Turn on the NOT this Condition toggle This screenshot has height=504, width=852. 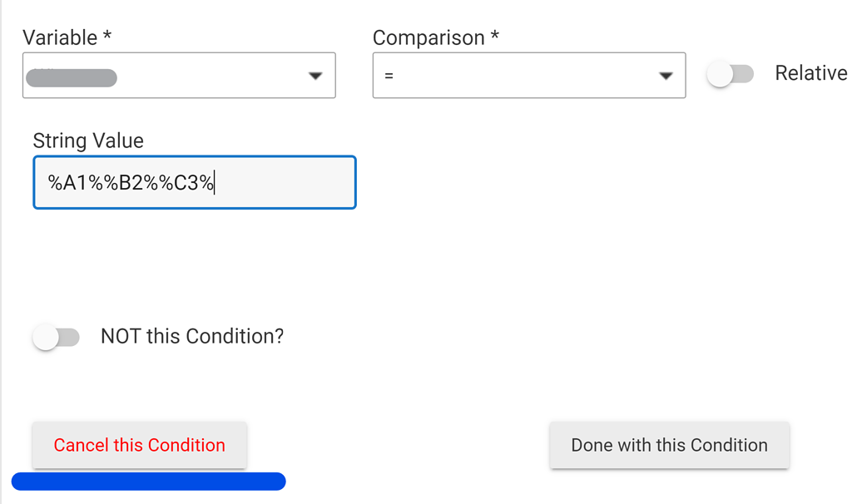click(56, 337)
